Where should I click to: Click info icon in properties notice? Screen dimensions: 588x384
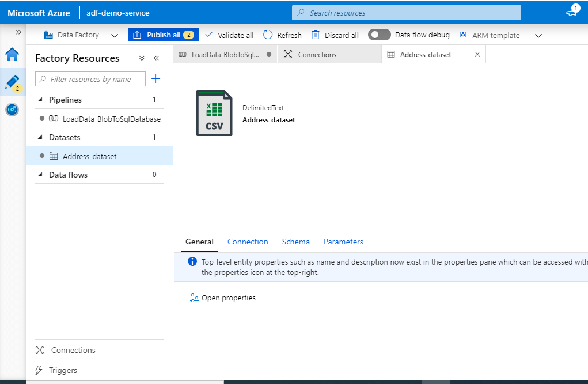pos(192,261)
